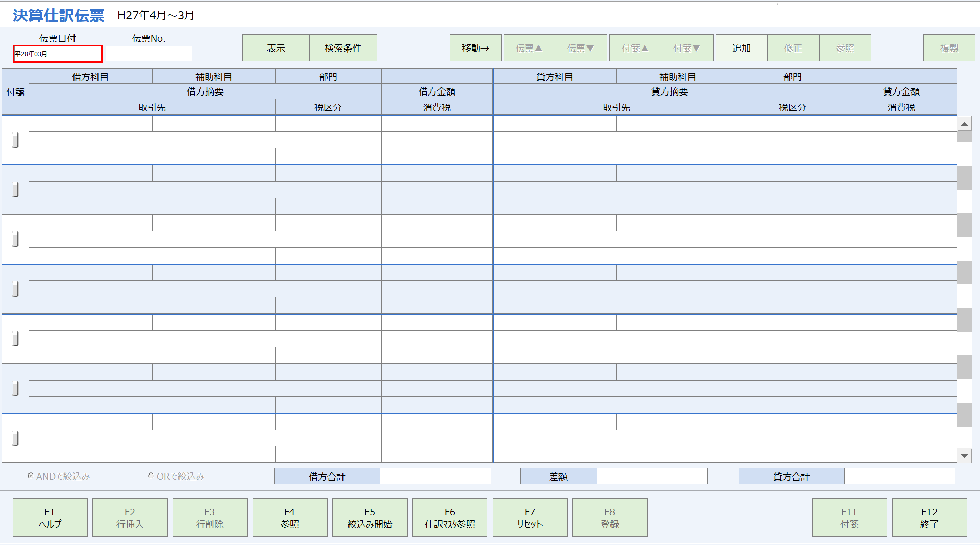Select the 移動→ action
The width and height of the screenshot is (980, 545).
[475, 48]
